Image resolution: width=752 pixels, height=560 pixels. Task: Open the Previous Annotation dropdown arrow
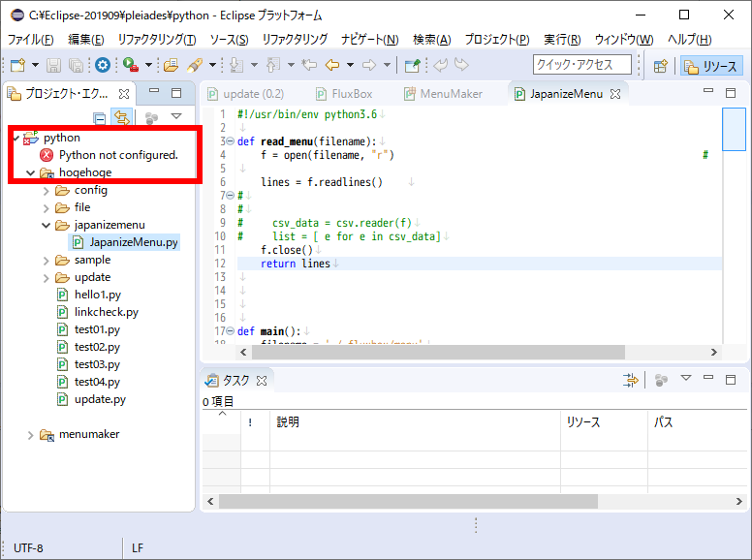pos(291,65)
